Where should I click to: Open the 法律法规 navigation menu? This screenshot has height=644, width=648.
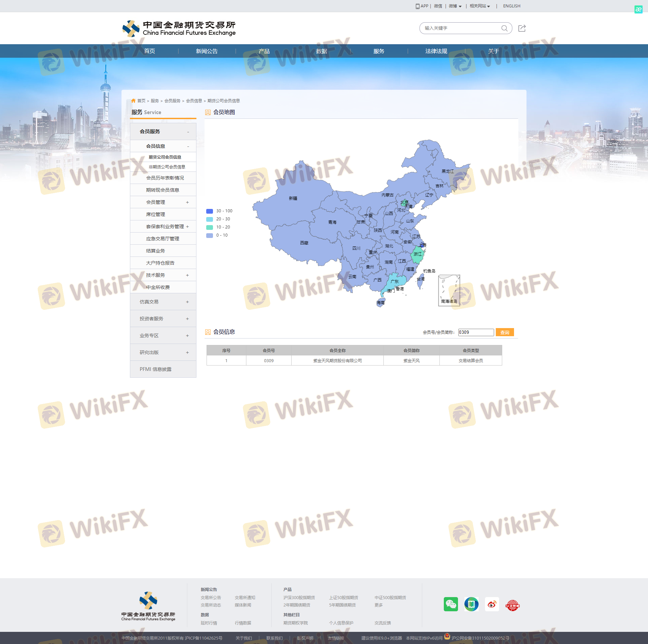pyautogui.click(x=436, y=51)
